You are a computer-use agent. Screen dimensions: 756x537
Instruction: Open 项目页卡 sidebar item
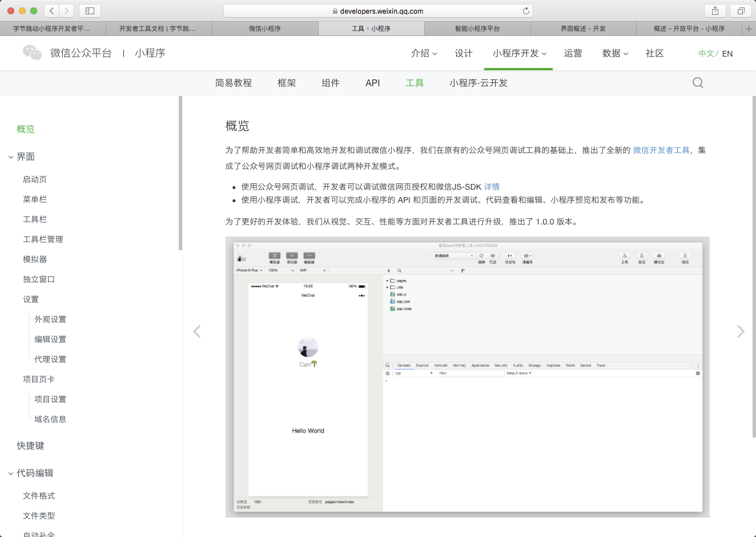click(39, 379)
